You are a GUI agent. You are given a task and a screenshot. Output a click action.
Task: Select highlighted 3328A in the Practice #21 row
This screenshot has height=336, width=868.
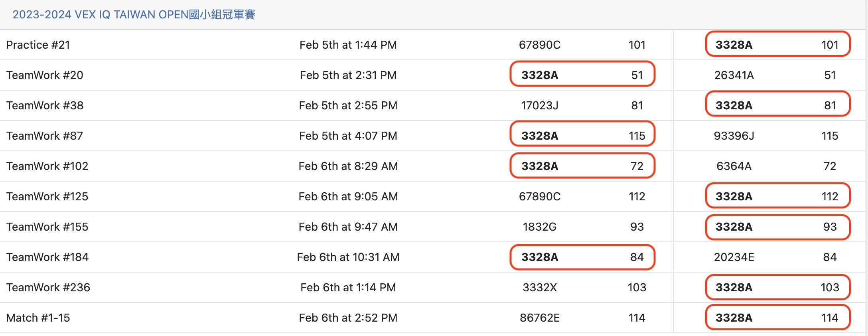point(734,45)
